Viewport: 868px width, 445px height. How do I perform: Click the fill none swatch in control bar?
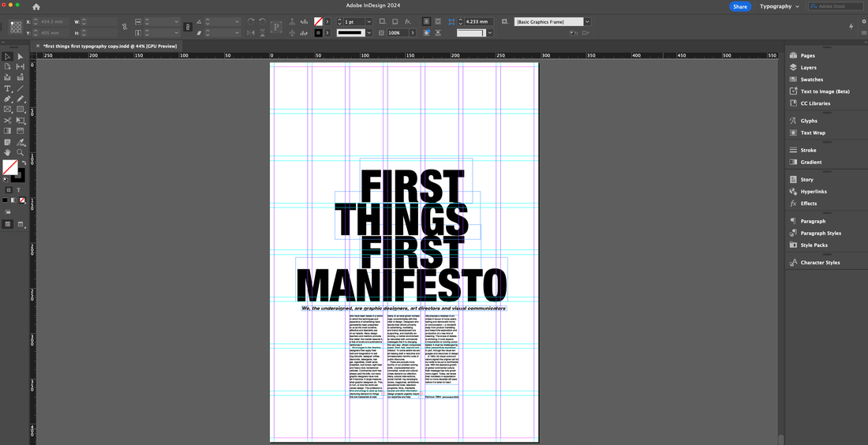pyautogui.click(x=318, y=21)
